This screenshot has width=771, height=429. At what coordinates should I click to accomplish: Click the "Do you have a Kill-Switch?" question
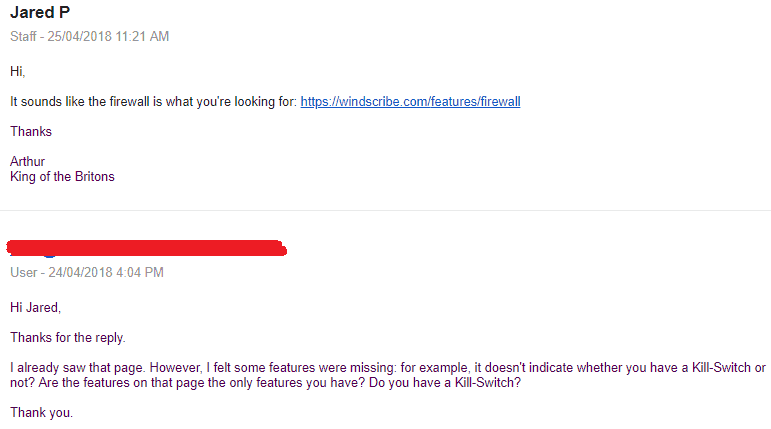445,383
